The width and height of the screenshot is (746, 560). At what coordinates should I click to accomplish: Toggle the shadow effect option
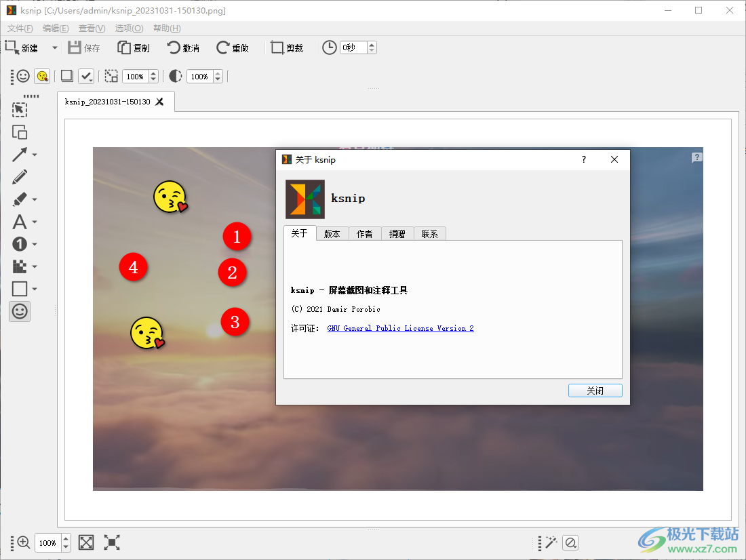pyautogui.click(x=66, y=76)
